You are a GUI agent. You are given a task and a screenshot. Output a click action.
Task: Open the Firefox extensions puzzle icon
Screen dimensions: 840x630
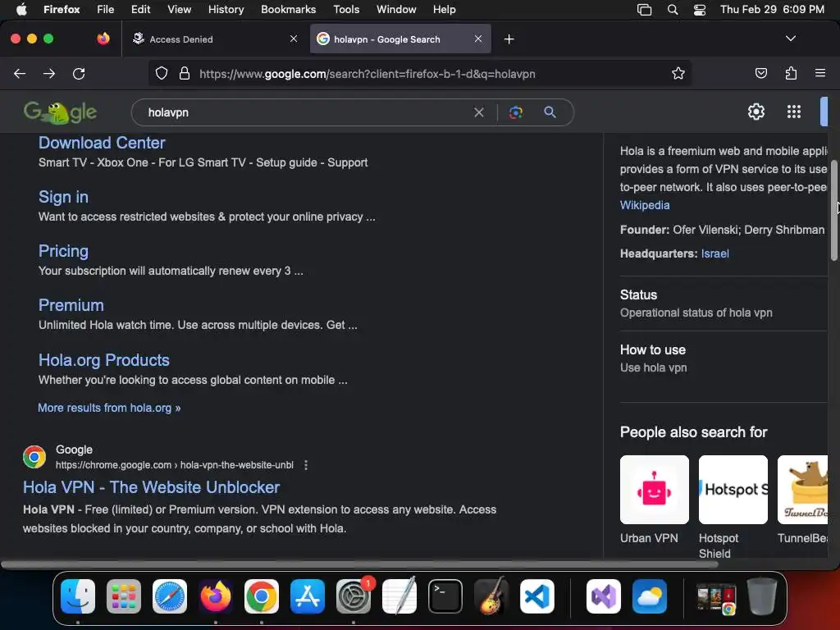pos(791,73)
